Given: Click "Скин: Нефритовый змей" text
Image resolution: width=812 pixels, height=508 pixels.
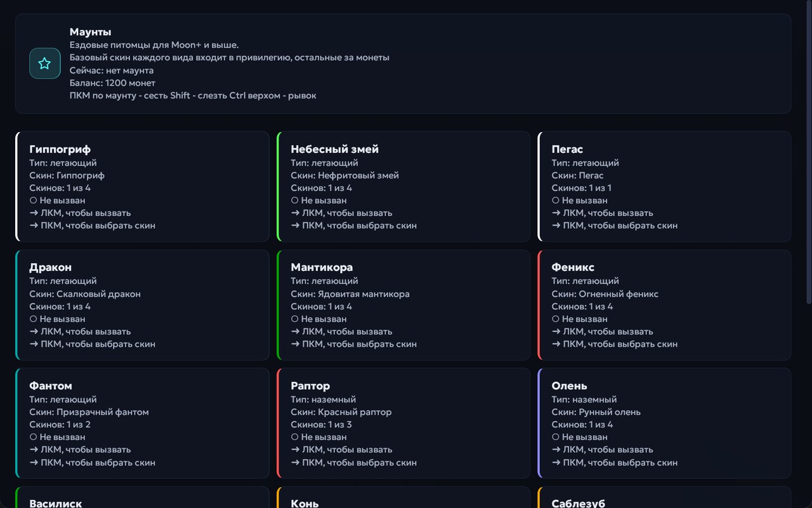Looking at the screenshot, I should click(x=344, y=175).
